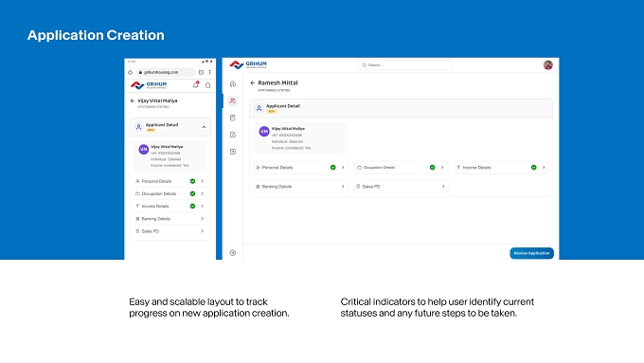This screenshot has height=363, width=644.
Task: Click green check on mobile Personal Details
Action: point(192,181)
